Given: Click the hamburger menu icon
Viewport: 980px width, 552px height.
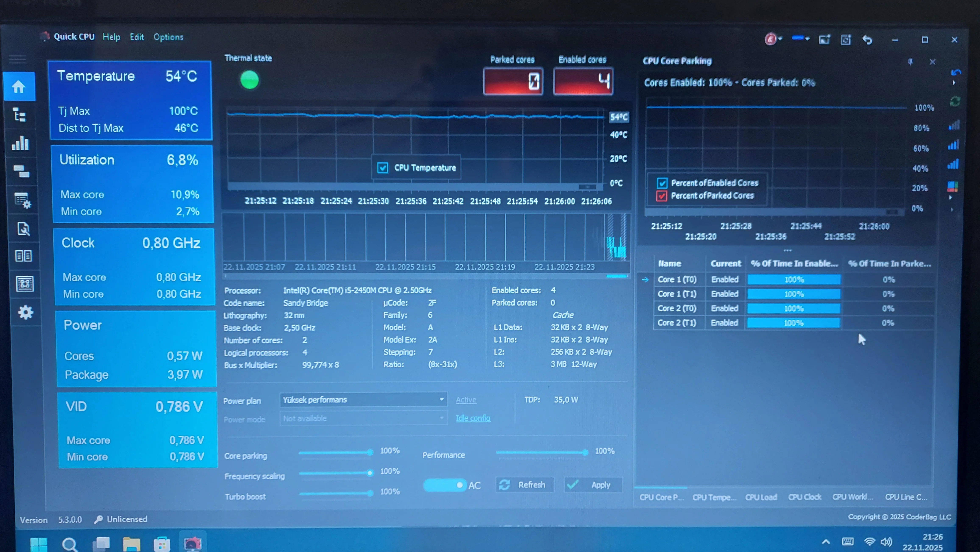Looking at the screenshot, I should (18, 59).
